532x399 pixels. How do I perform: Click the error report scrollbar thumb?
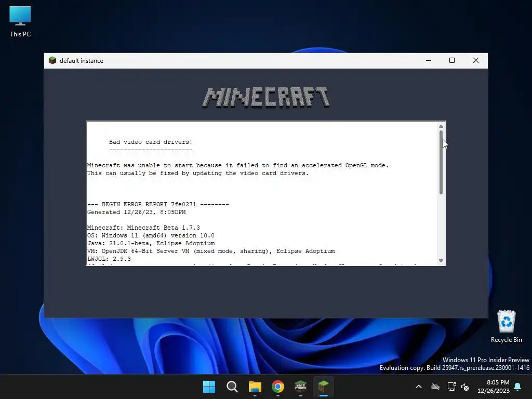click(441, 162)
